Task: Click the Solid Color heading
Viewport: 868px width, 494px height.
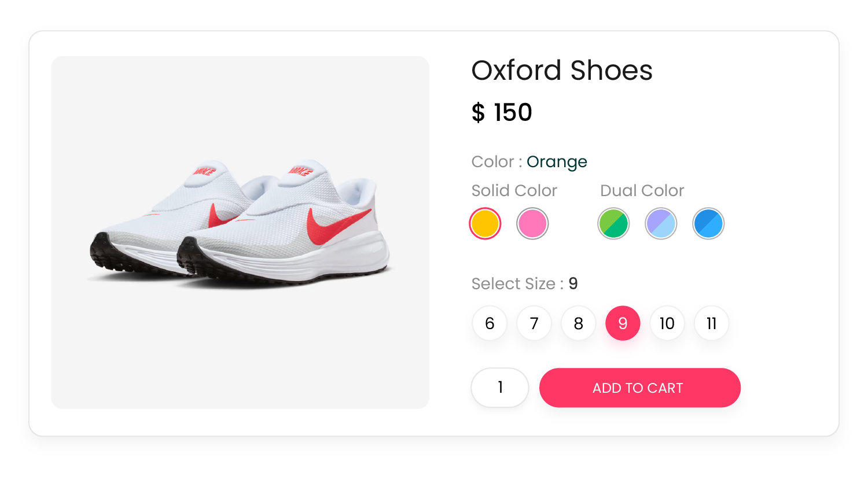Action: [514, 190]
